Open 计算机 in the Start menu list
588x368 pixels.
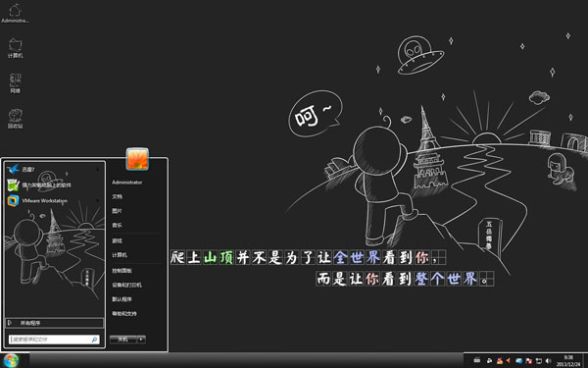point(120,255)
